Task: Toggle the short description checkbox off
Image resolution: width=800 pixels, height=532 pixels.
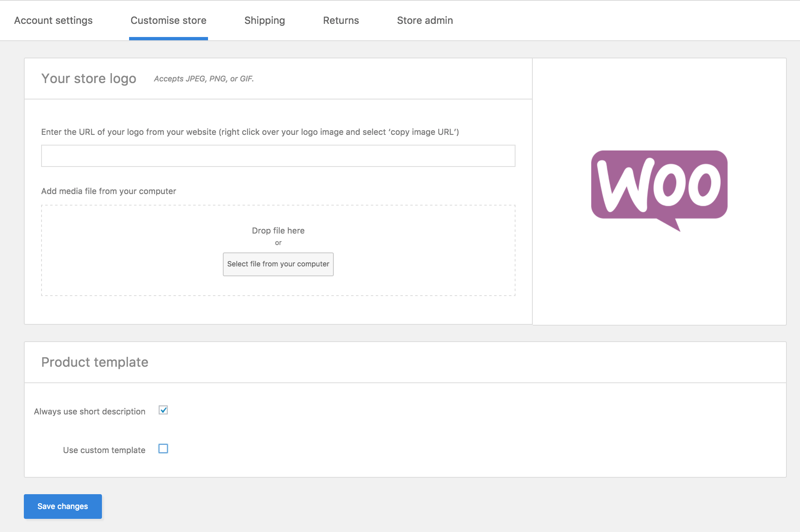Action: coord(163,410)
